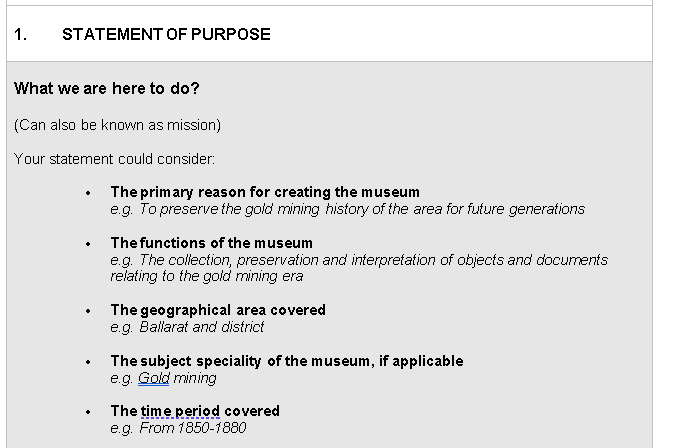Click the STATEMENT OF PURPOSE heading
The width and height of the screenshot is (698, 448).
coord(166,34)
